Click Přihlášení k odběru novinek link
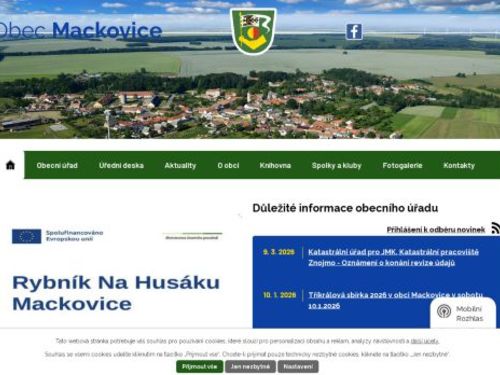500x375 pixels. 436,230
